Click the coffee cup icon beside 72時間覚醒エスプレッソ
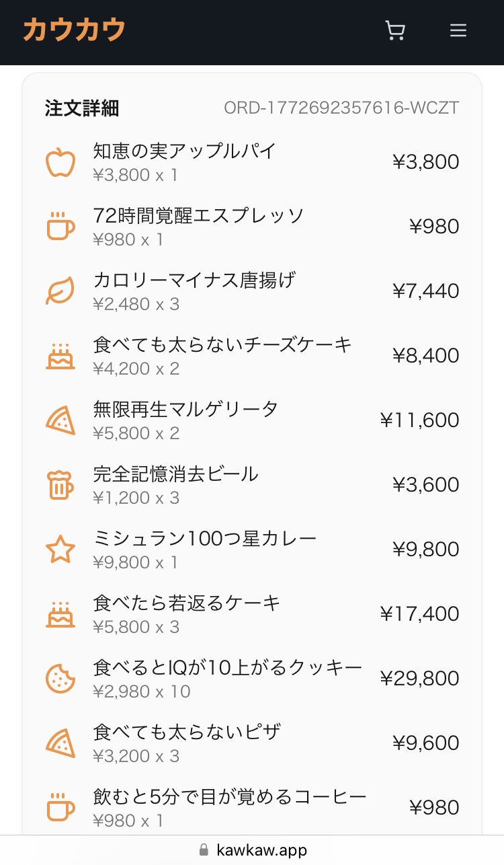 click(x=60, y=227)
